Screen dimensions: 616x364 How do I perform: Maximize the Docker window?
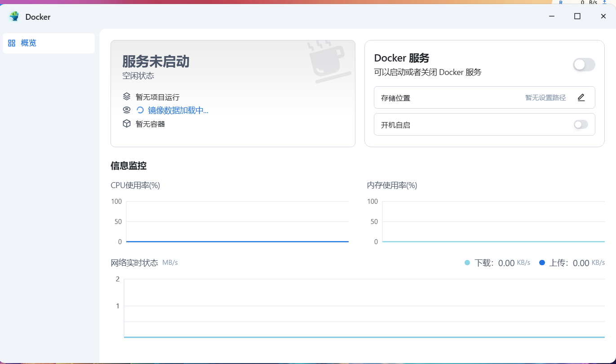click(x=577, y=16)
